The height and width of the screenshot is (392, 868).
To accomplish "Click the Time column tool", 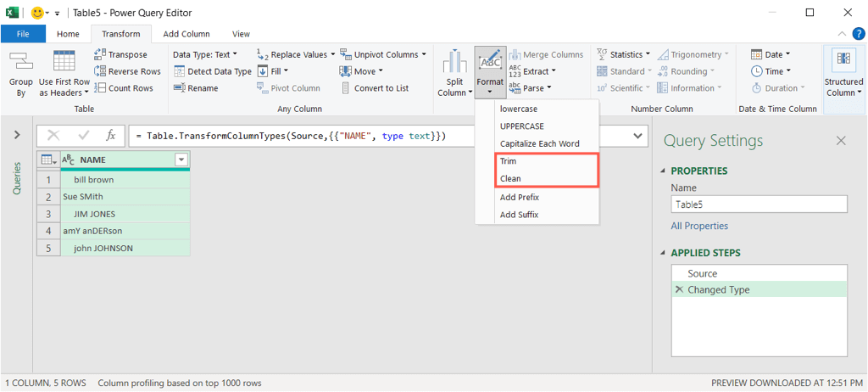I will pos(771,71).
